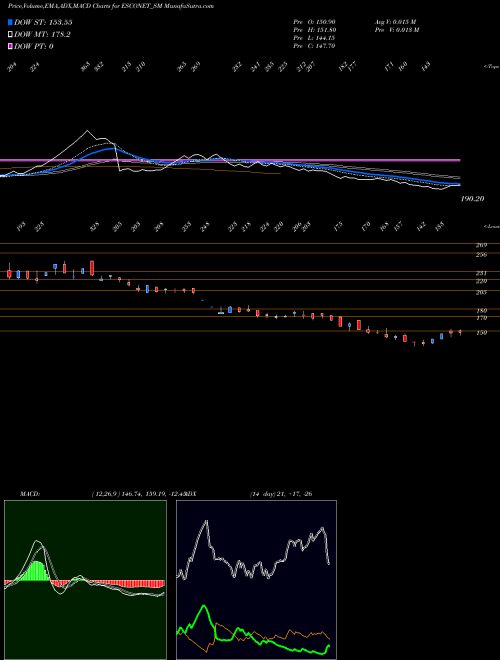Viewport: 500px width, 660px height.
Task: Open the MACD histogram panel
Action: coord(85,580)
